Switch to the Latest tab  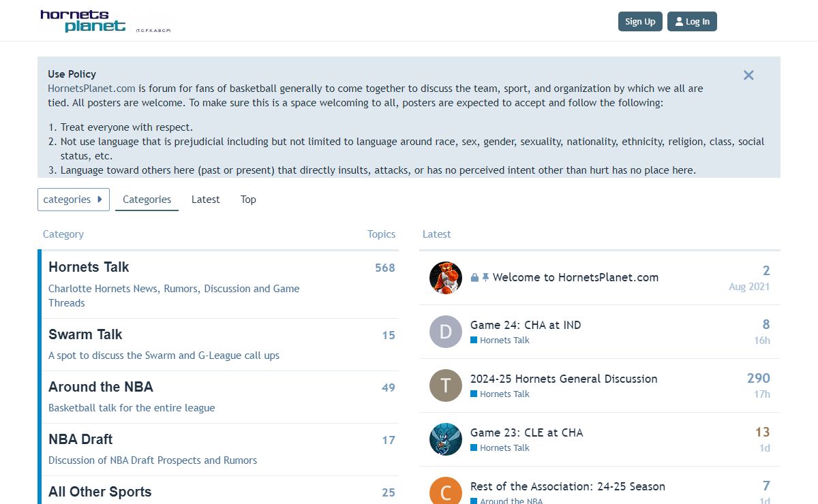[205, 200]
